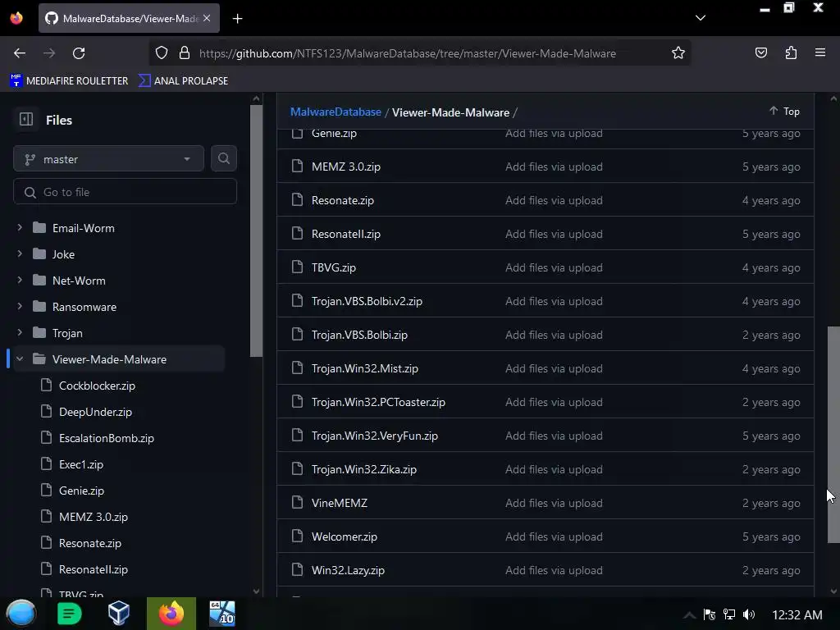Go back to previous page
The height and width of the screenshot is (630, 840).
pos(20,53)
